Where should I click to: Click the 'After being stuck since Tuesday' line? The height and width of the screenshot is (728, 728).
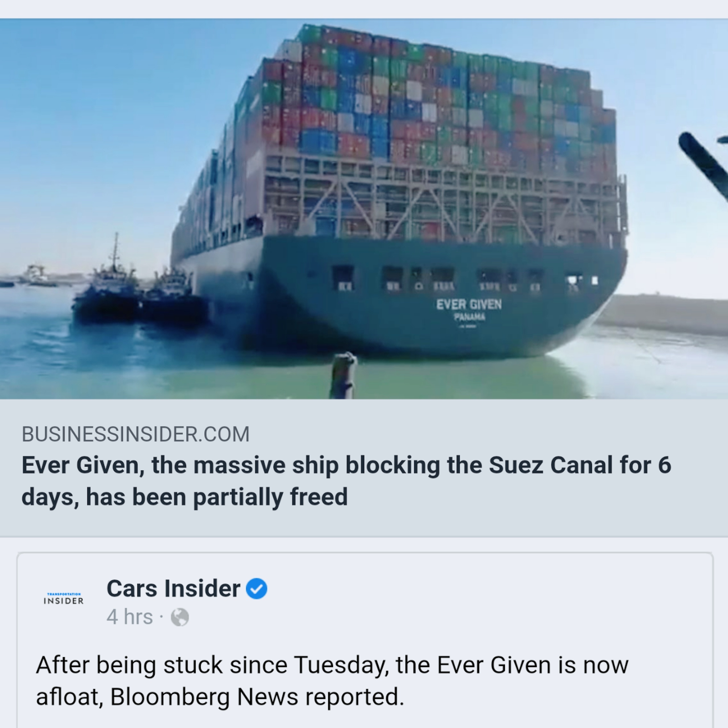click(332, 665)
